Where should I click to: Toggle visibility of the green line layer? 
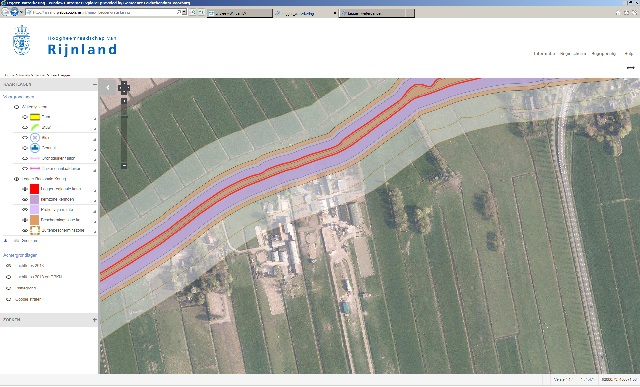24,127
